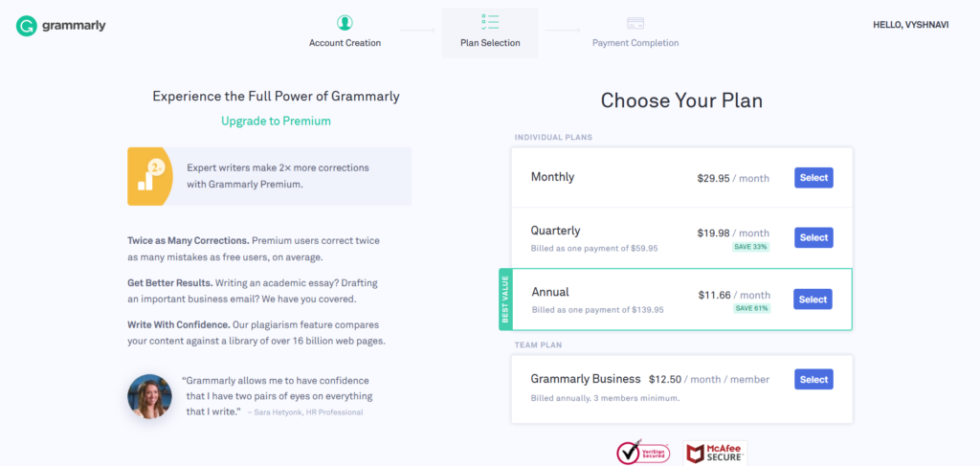Viewport: 980px width, 466px height.
Task: Click the Grammarly logo icon
Action: tap(27, 26)
